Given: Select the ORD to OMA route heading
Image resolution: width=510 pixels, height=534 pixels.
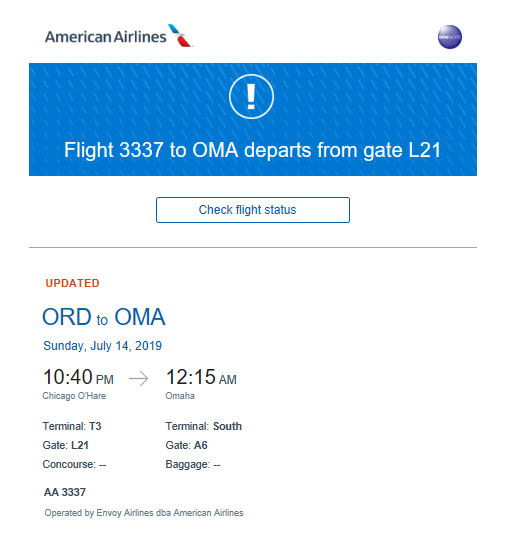Looking at the screenshot, I should tap(104, 317).
